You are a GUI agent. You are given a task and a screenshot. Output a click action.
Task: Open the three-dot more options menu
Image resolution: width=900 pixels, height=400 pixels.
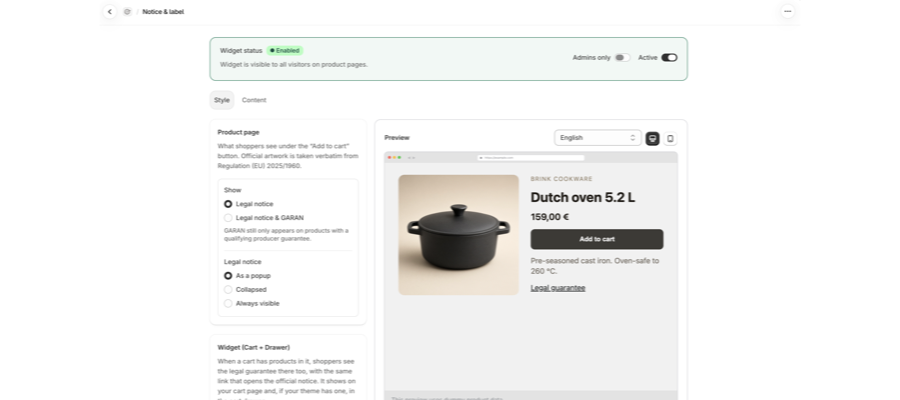788,11
